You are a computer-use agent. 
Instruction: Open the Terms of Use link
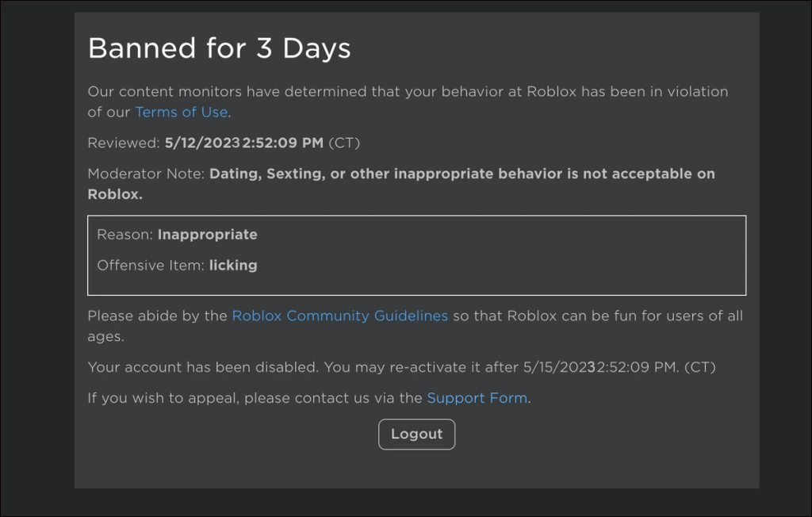[x=181, y=112]
